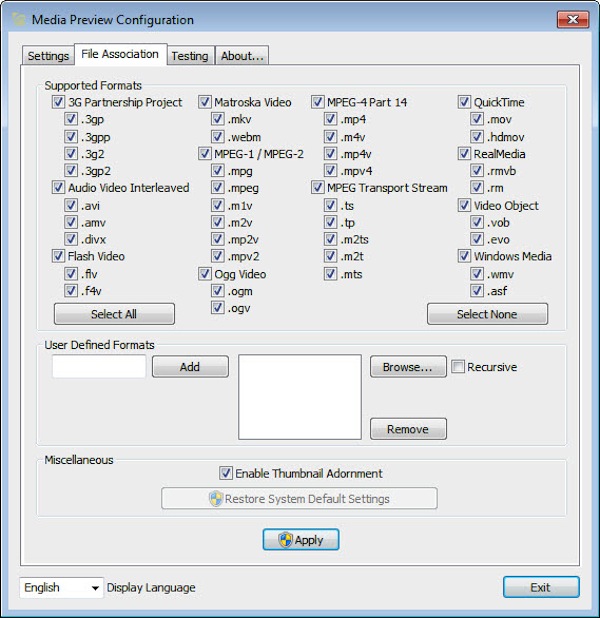Toggle the .mpv4 checkbox
This screenshot has width=600, height=618.
[330, 171]
